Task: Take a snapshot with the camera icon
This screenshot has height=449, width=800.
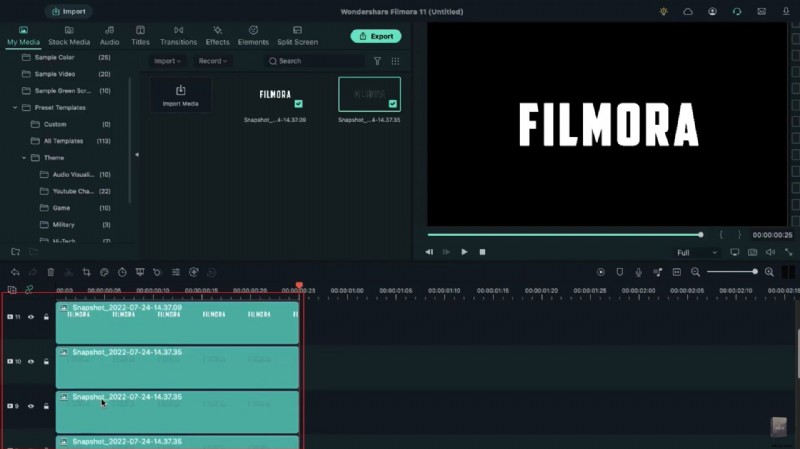Action: (x=752, y=252)
